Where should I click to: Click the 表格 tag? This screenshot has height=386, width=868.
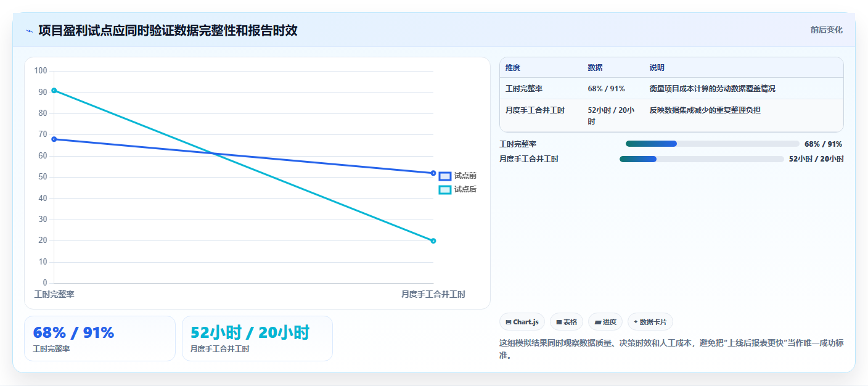point(567,322)
